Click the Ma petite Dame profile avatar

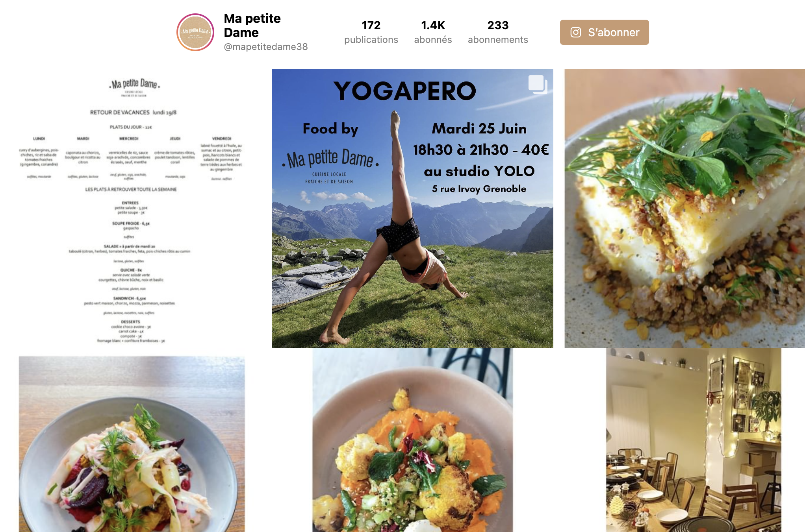195,32
